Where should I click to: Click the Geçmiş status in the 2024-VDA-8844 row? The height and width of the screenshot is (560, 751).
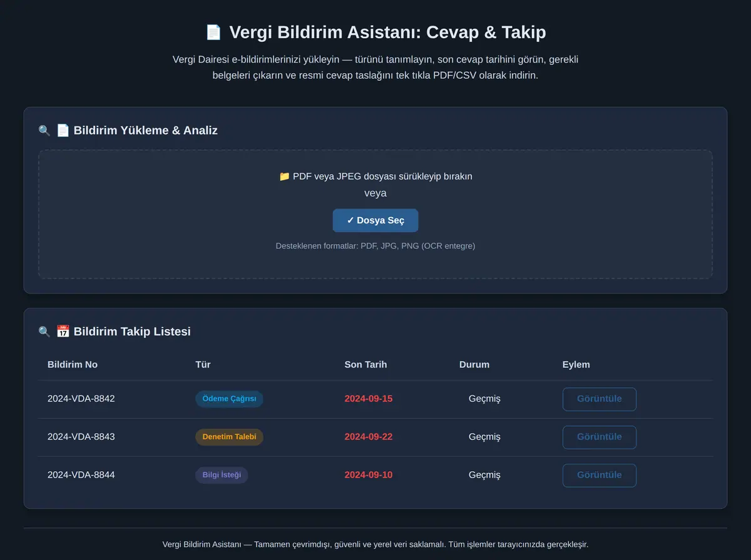point(484,476)
